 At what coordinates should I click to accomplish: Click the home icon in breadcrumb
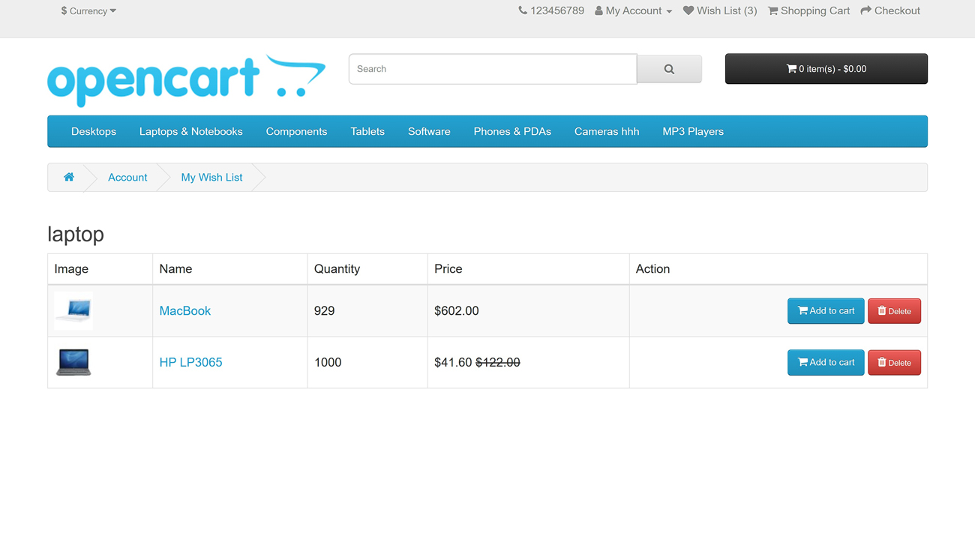tap(69, 177)
